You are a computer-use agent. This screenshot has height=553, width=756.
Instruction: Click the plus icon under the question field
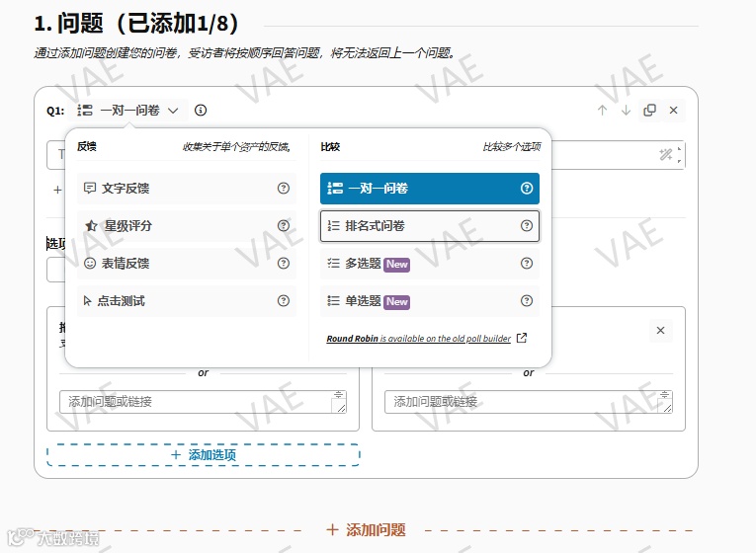57,190
